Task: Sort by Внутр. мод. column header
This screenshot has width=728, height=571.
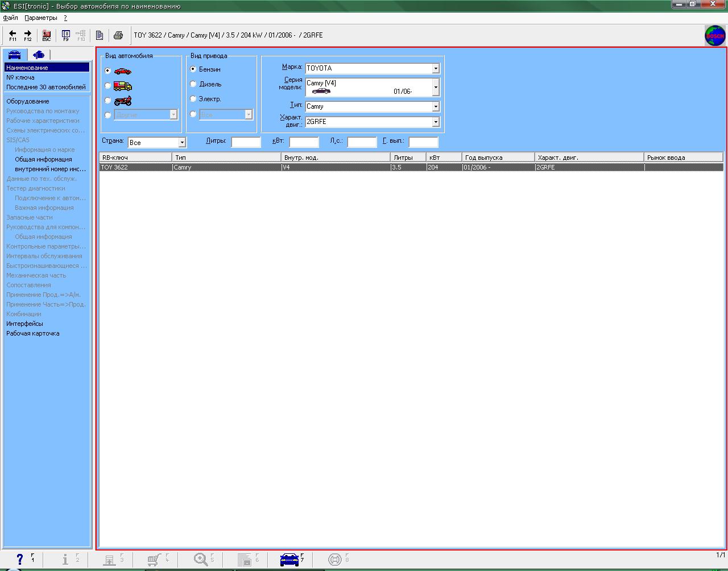Action: tap(336, 158)
